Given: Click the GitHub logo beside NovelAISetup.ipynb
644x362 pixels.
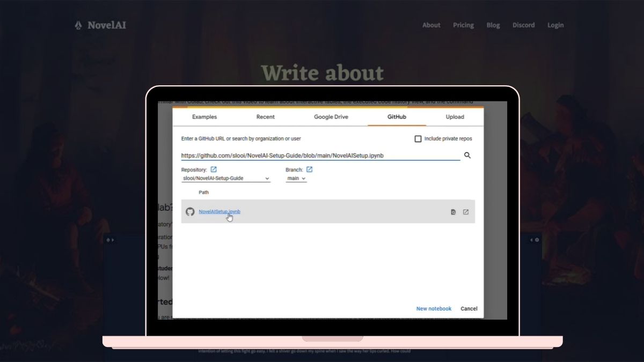Looking at the screenshot, I should coord(189,212).
